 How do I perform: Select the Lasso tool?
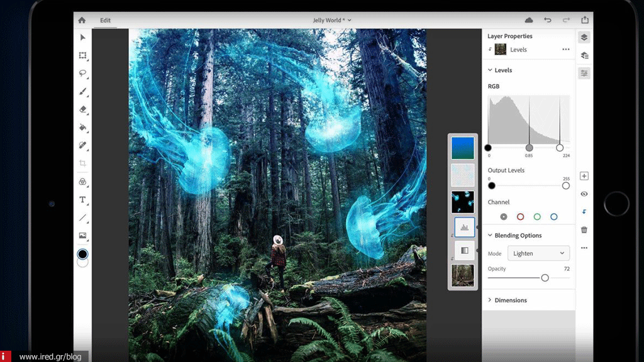(x=82, y=74)
